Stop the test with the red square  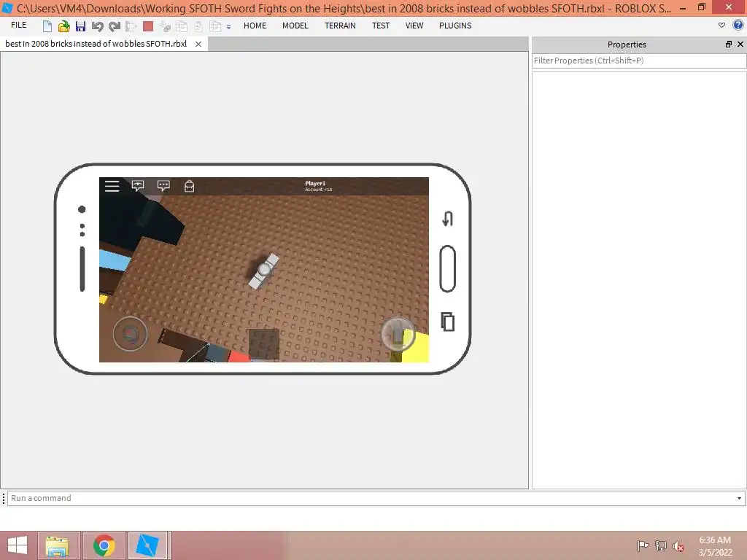[148, 26]
